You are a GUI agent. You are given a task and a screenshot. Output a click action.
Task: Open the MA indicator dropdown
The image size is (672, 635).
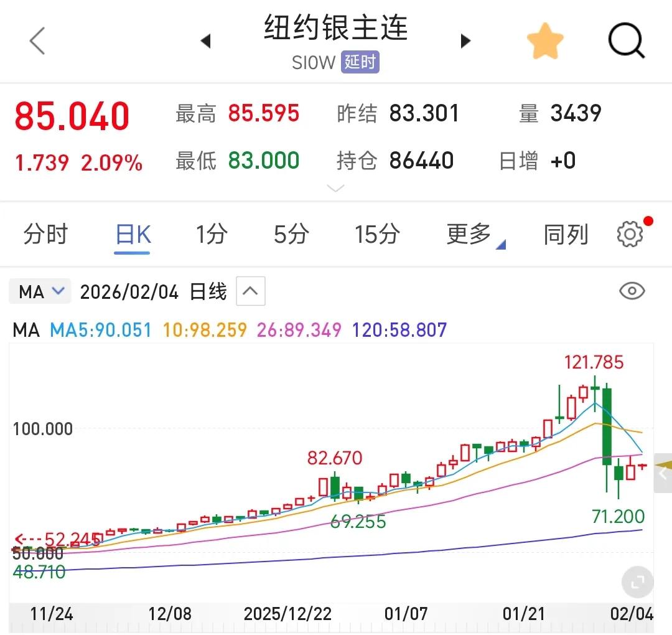pyautogui.click(x=39, y=291)
